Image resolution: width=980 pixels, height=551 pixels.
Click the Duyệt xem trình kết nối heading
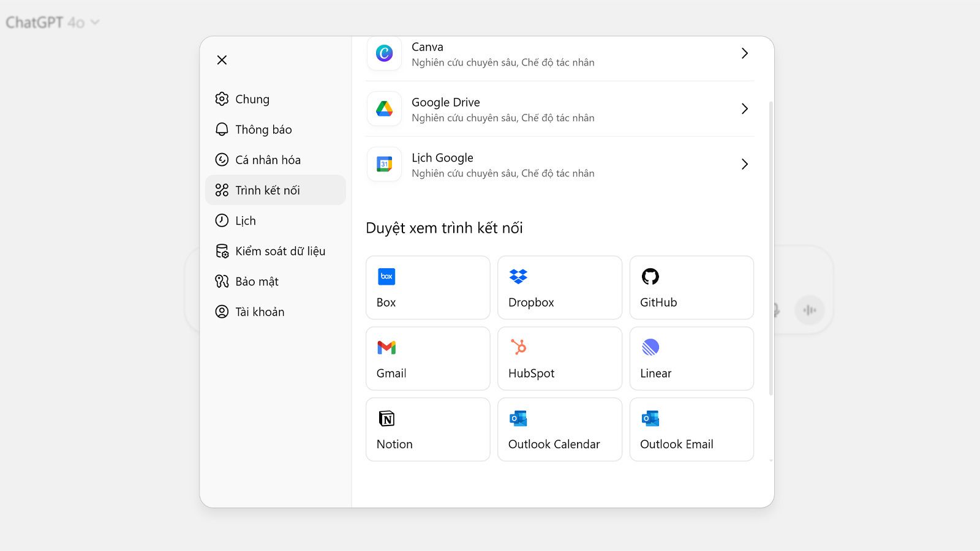tap(444, 228)
